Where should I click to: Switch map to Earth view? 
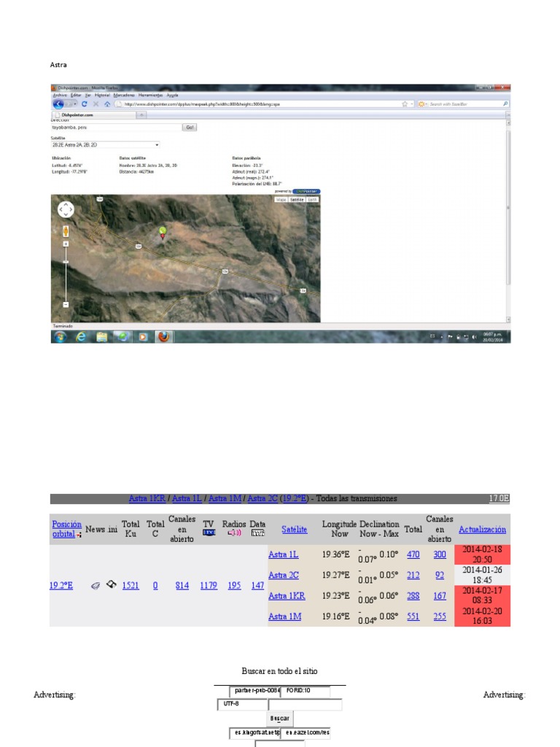point(312,200)
